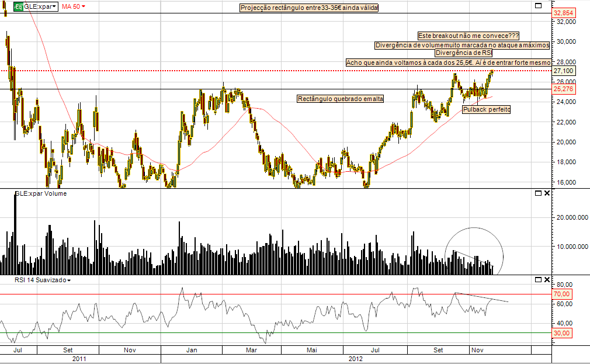The height and width of the screenshot is (364, 590).
Task: Close the RSI 14 Suavizado panel
Action: pyautogui.click(x=547, y=280)
